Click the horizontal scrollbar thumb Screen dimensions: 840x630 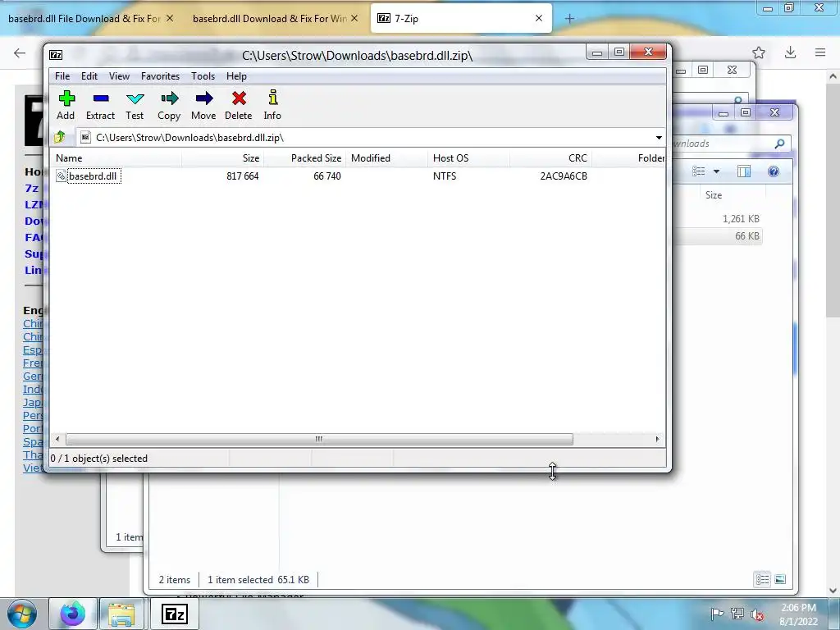pos(319,440)
